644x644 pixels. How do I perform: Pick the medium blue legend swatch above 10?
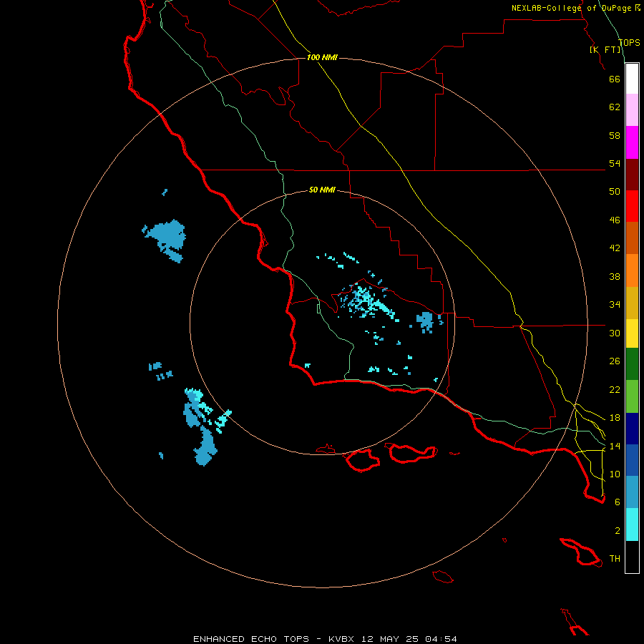[632, 460]
